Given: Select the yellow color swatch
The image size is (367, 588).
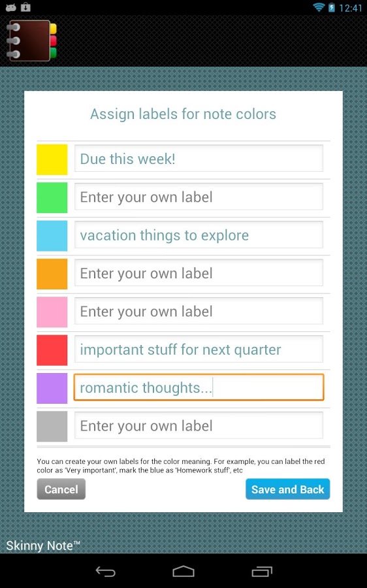Looking at the screenshot, I should pos(52,159).
